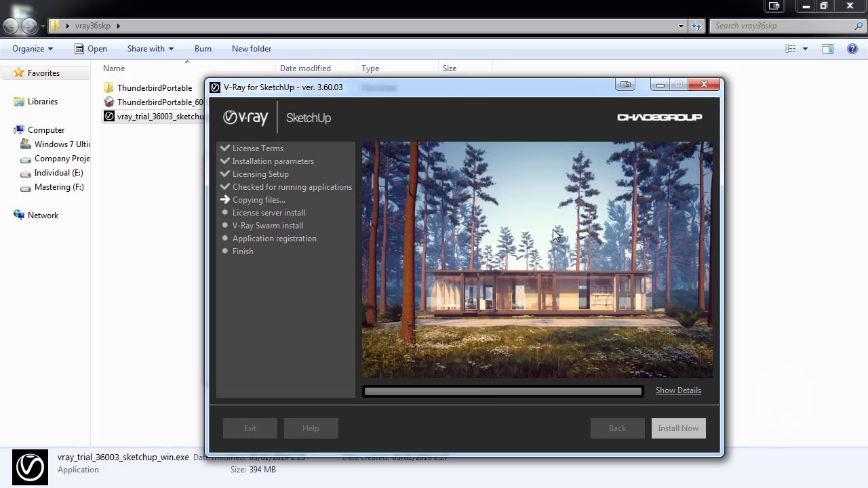Click the Individual (E:) drive icon
Screen dimensions: 868x488
point(26,173)
